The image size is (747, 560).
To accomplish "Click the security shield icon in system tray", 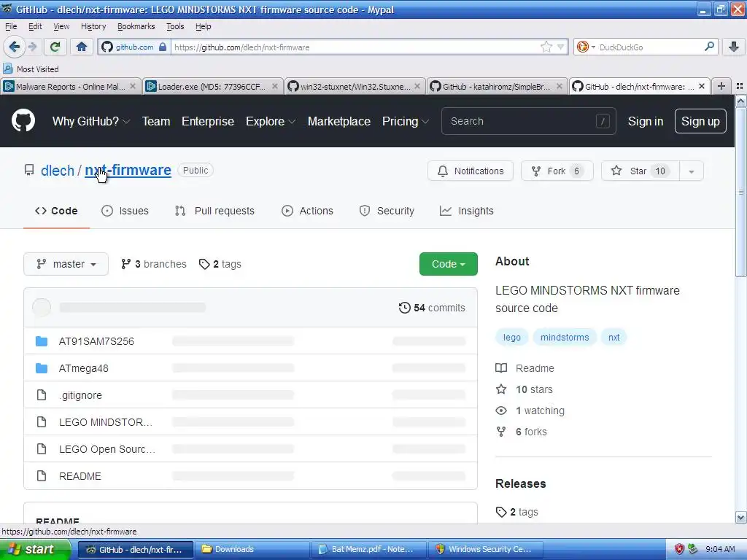I will (679, 549).
